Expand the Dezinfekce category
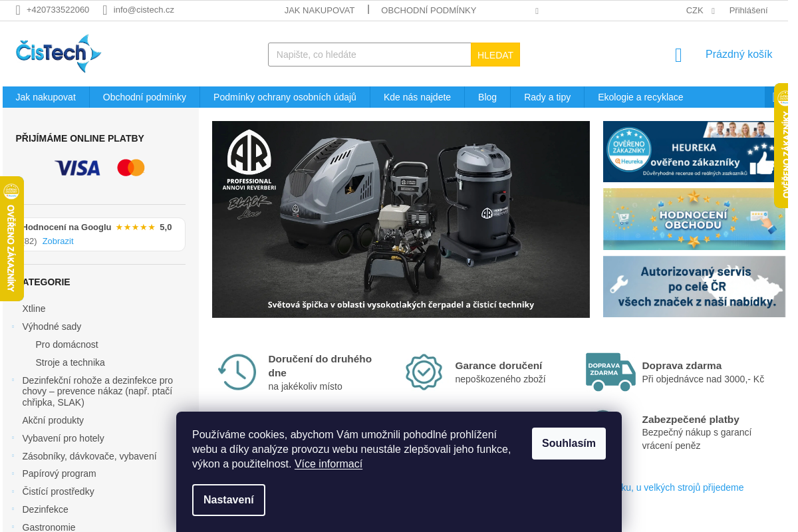 [x=13, y=509]
